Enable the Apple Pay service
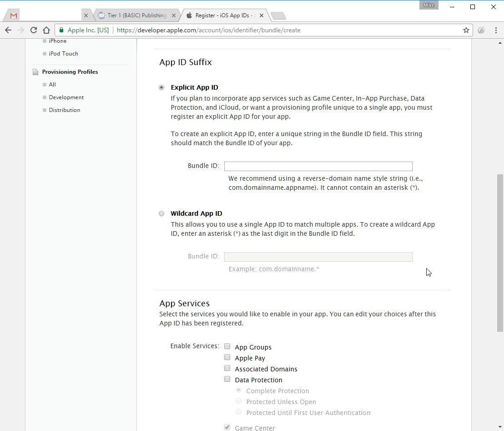Screen dimensions: 504x431 click(227, 357)
